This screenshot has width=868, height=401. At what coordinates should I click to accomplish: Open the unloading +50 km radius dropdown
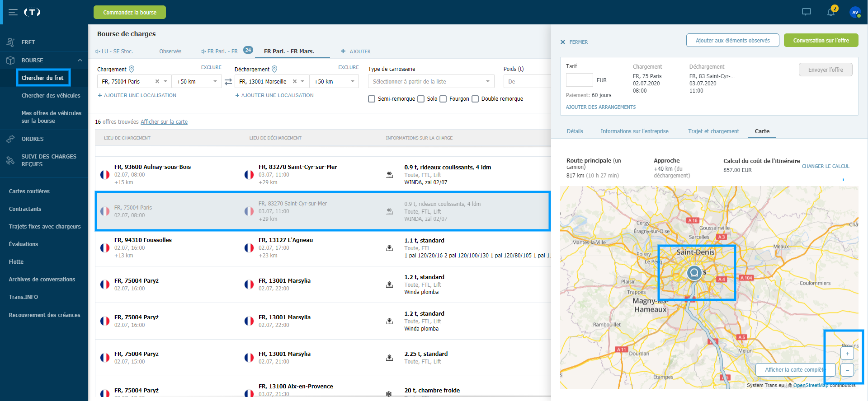(x=334, y=81)
